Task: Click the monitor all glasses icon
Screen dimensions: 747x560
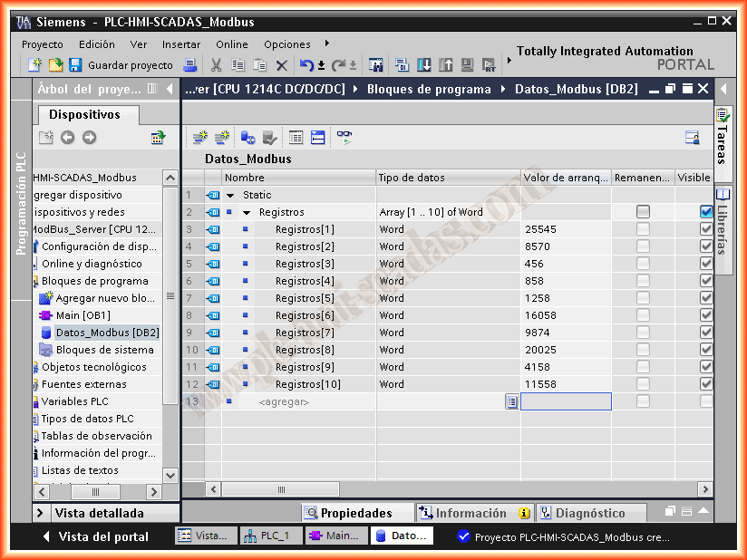Action: [344, 137]
